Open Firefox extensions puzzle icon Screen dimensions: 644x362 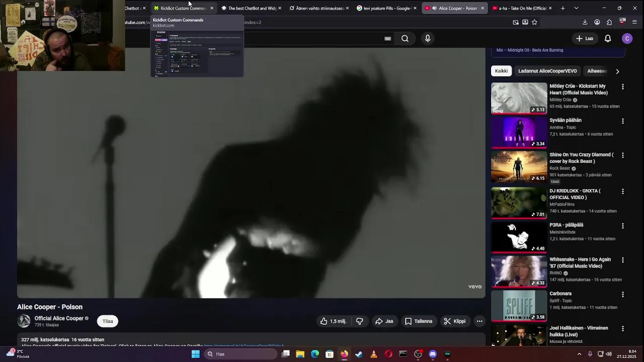609,22
